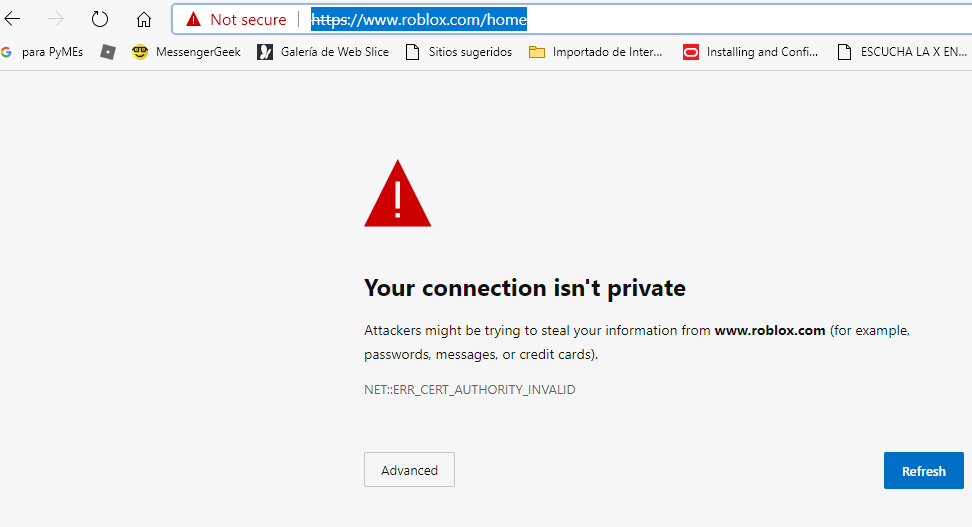This screenshot has width=972, height=527.
Task: Click the forward navigation arrow
Action: (x=56, y=19)
